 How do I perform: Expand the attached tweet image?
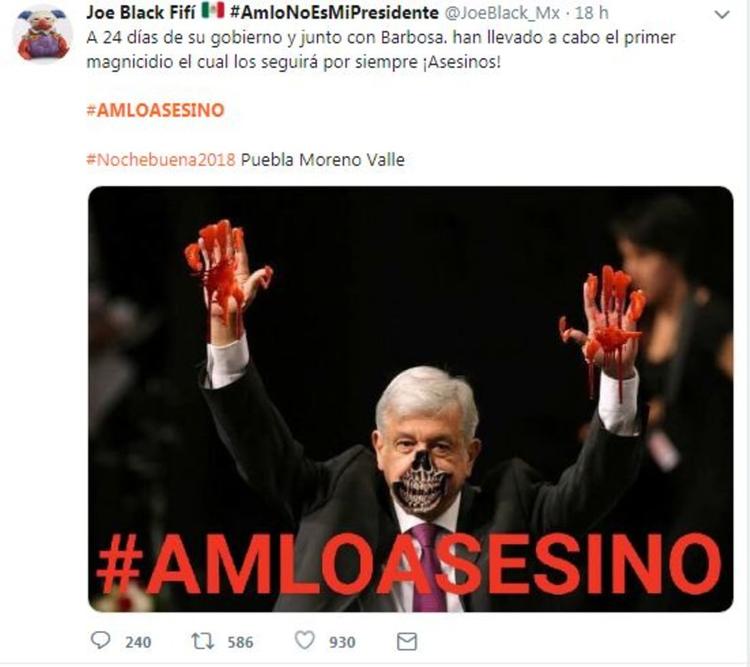[410, 399]
